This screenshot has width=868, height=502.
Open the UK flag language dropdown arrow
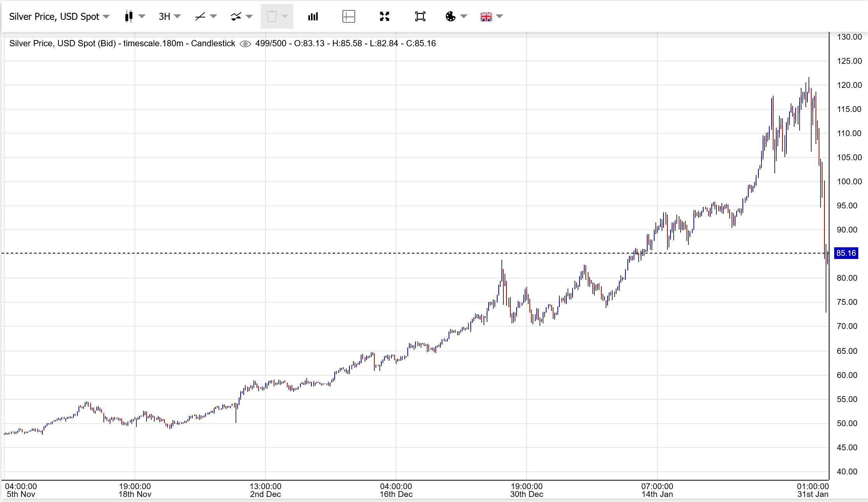coord(500,16)
